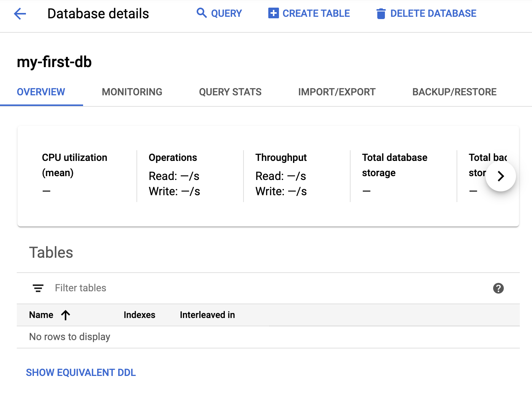Select the Backup/Restore tab

tap(454, 92)
